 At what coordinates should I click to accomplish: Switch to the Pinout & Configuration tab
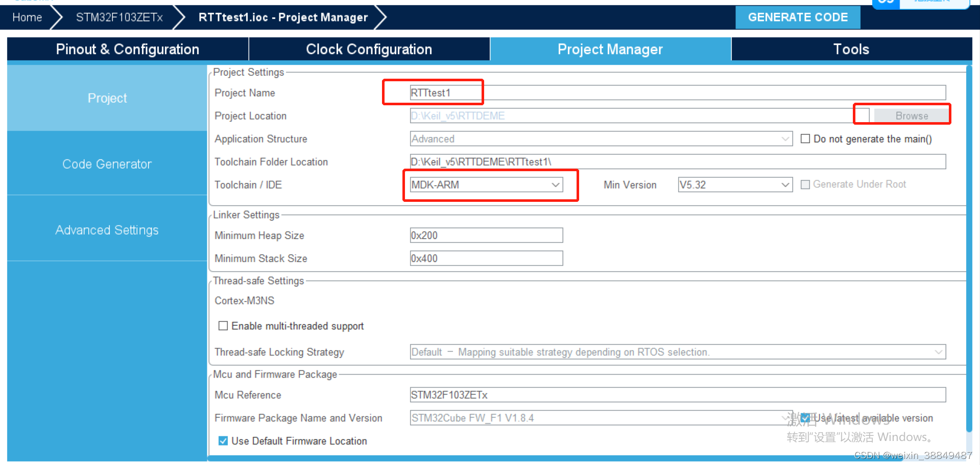click(128, 49)
